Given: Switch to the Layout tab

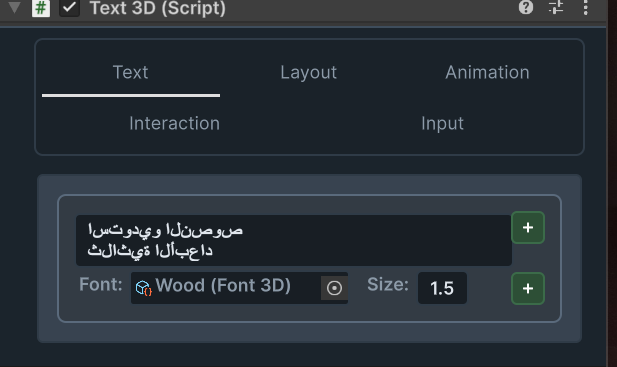Looking at the screenshot, I should (309, 72).
